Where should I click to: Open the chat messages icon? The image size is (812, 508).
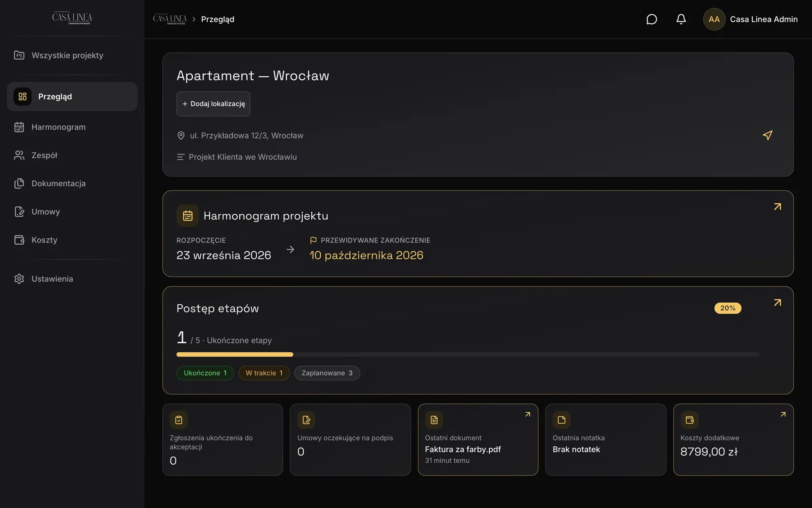coord(651,19)
